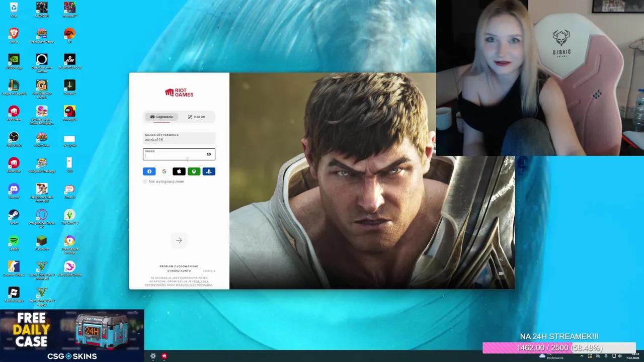Open the NVIDIA App shortcut
Viewport: 644px width, 362px height.
pos(14,62)
